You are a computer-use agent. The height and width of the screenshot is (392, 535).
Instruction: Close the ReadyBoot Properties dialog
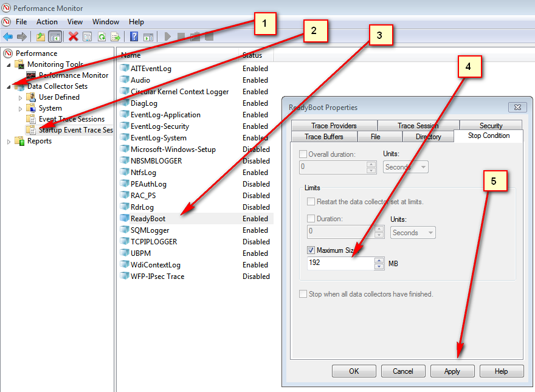517,107
